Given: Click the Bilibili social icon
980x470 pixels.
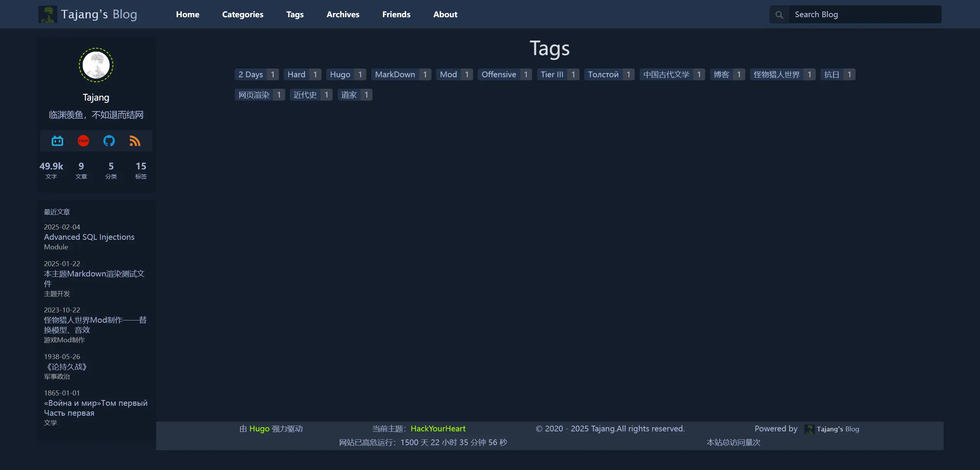Looking at the screenshot, I should tap(57, 141).
